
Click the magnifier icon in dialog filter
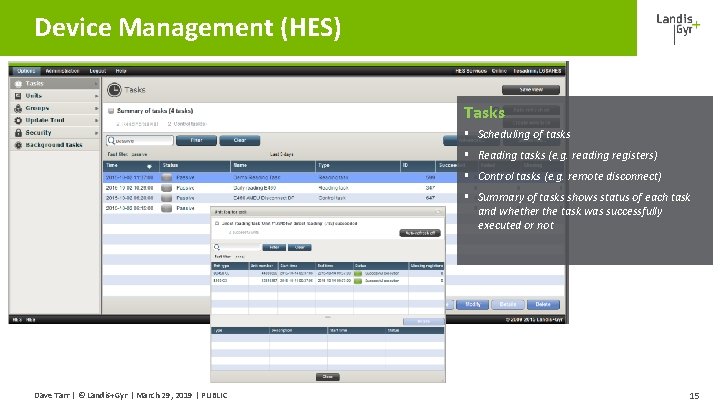217,248
